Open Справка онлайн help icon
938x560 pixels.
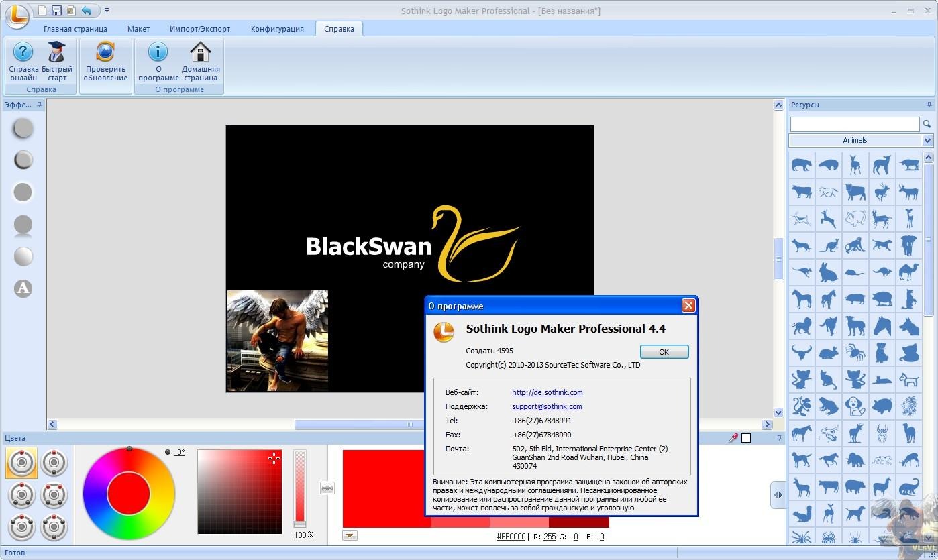pos(23,61)
